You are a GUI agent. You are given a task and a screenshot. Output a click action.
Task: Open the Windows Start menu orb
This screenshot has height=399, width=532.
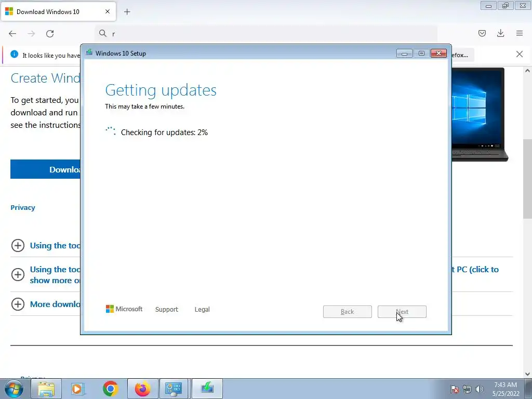click(x=14, y=389)
